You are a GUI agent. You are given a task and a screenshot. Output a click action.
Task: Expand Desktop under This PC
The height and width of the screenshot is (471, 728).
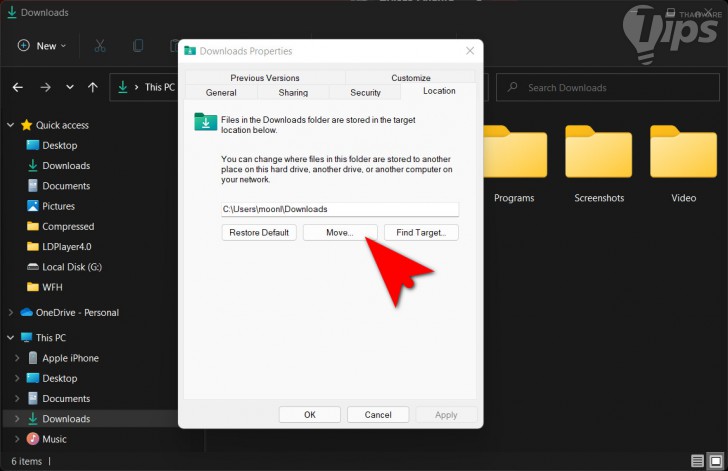point(17,378)
